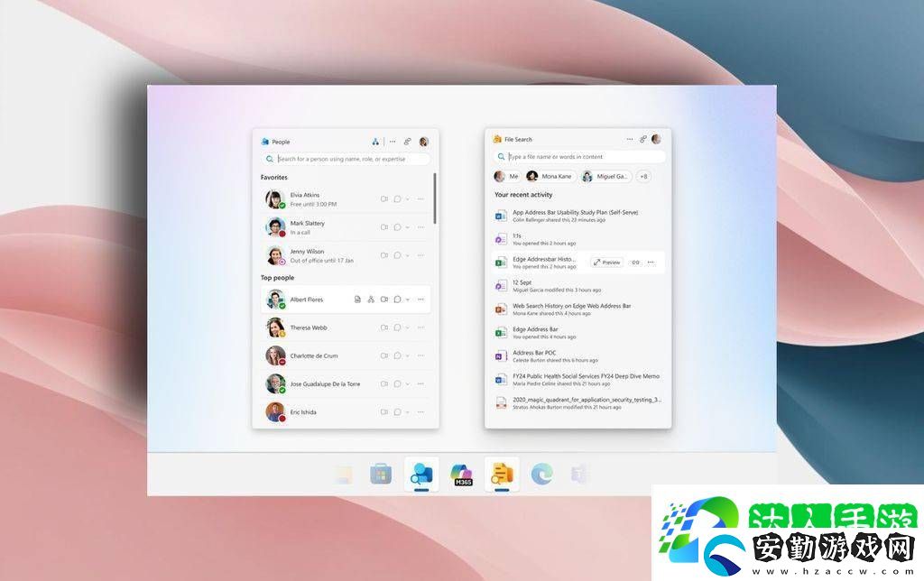Open the Edge Address Bar spreadsheet
Image resolution: width=924 pixels, height=581 pixels.
(578, 333)
